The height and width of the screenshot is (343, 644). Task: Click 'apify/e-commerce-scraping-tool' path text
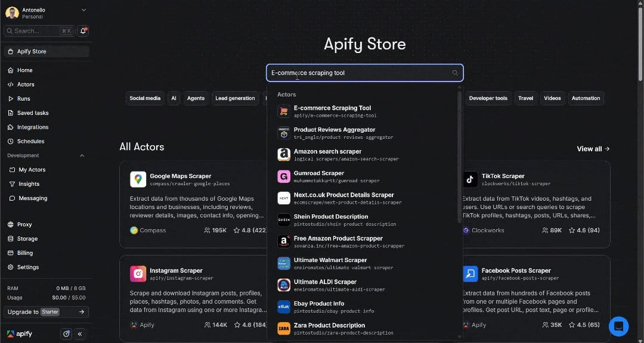[335, 116]
